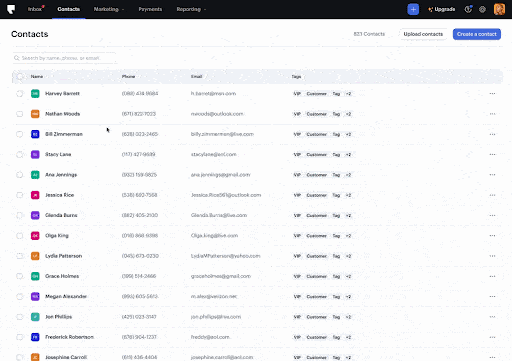Expand +2 more tags for Stacy Lane
The image size is (512, 361).
click(x=348, y=155)
